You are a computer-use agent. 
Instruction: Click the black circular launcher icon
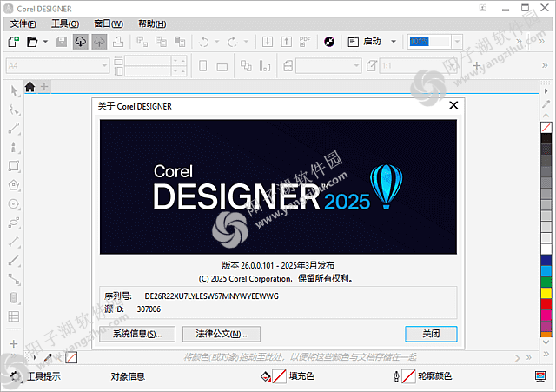tap(329, 42)
